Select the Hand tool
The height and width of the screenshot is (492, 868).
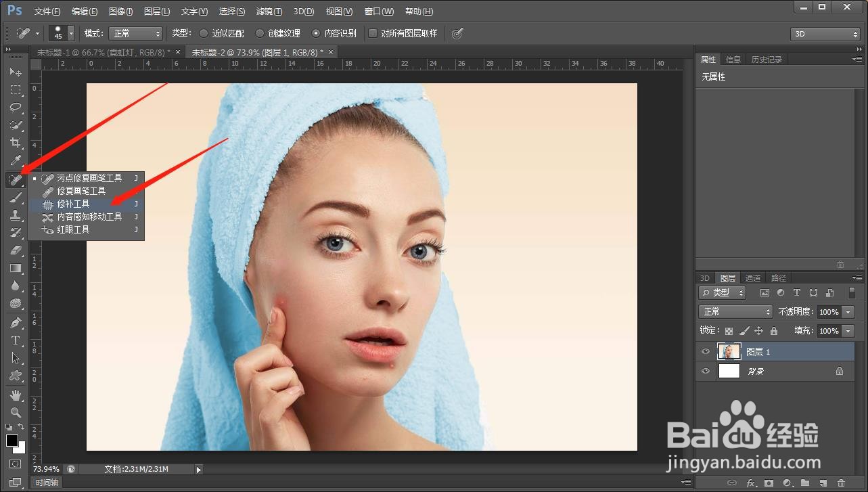pyautogui.click(x=16, y=395)
